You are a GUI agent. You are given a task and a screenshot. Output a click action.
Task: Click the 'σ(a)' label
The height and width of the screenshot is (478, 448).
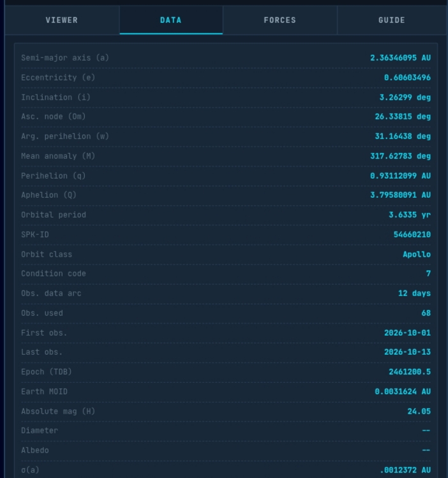(x=30, y=470)
